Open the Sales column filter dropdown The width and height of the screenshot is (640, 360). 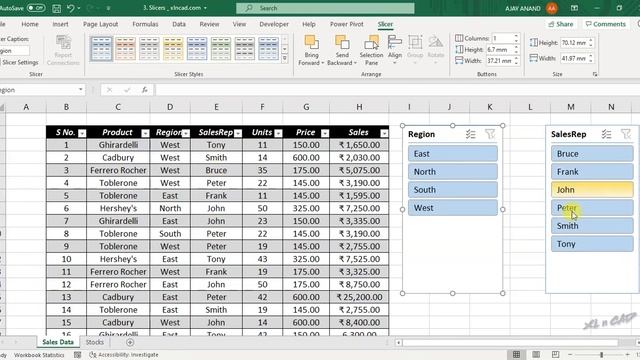[384, 133]
